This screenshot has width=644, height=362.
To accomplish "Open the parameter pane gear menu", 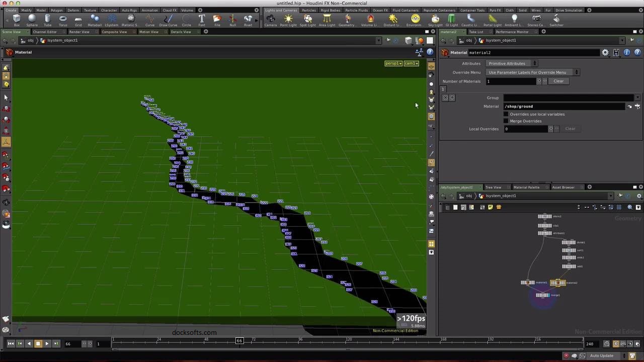I will pos(605,52).
